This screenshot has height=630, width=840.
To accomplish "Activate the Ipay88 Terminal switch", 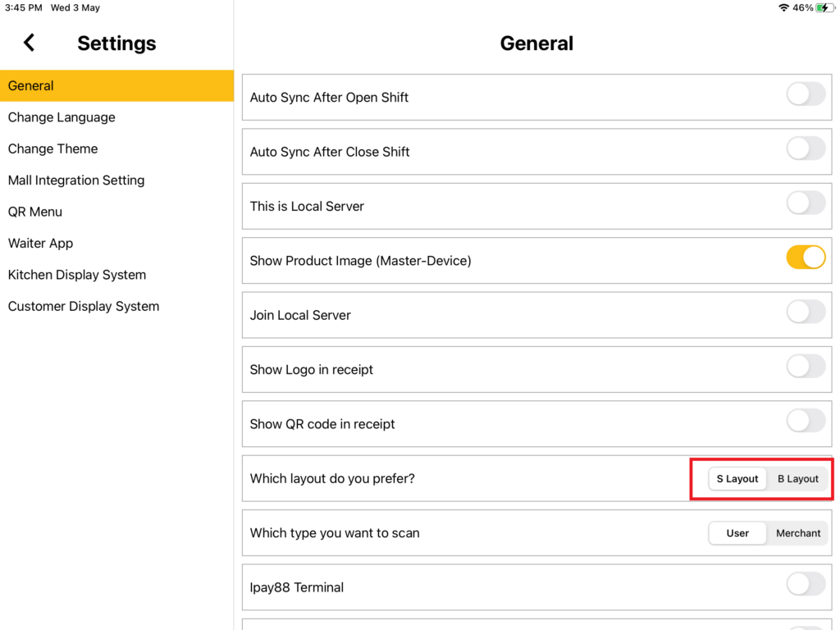I will click(806, 584).
